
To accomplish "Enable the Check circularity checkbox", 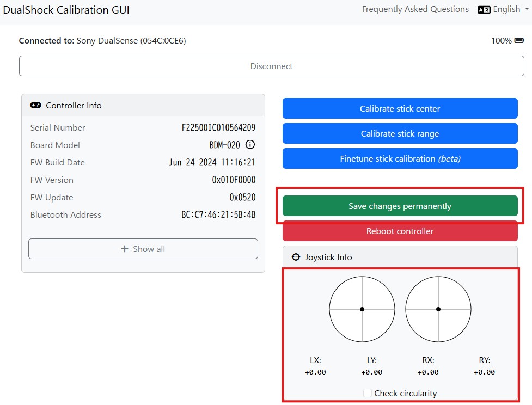I will click(368, 393).
